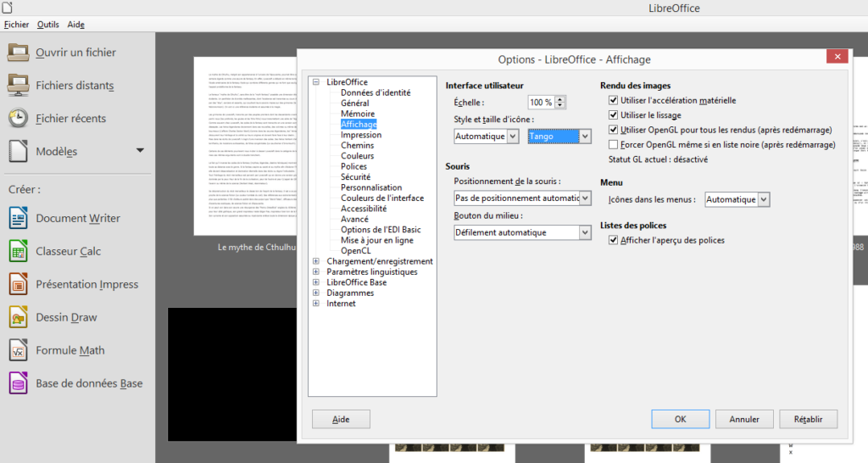Select Général in options tree
This screenshot has width=868, height=463.
[x=355, y=103]
